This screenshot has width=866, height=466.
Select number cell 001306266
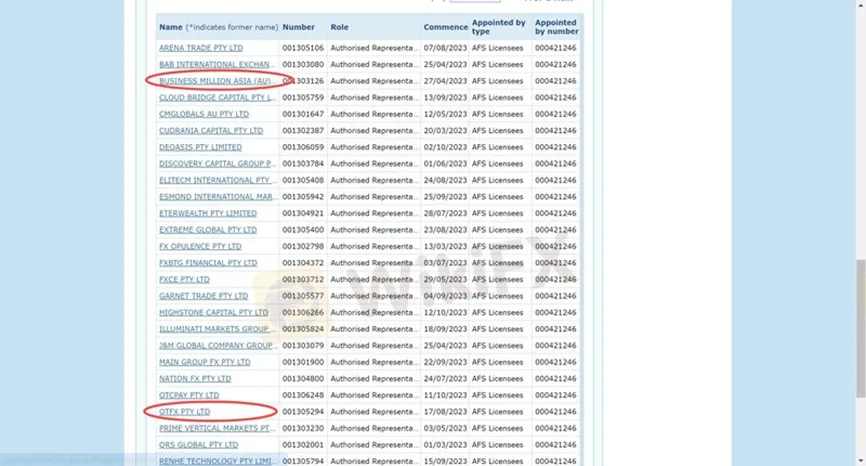click(x=303, y=313)
